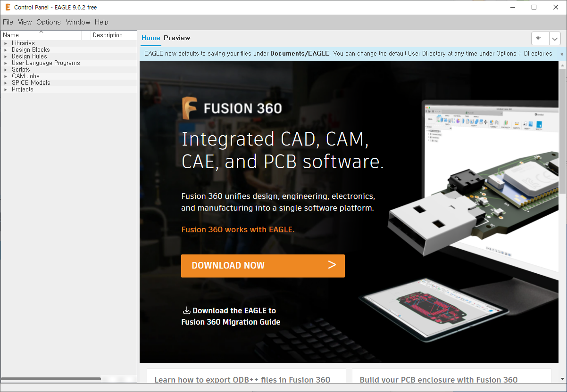567x392 pixels.
Task: Minimize the Control Panel window
Action: tap(512, 7)
